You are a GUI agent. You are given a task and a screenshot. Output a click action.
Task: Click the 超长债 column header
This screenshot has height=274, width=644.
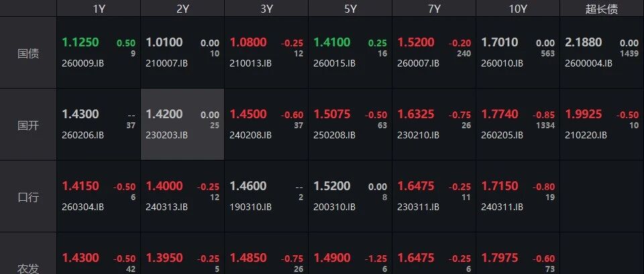click(x=602, y=8)
